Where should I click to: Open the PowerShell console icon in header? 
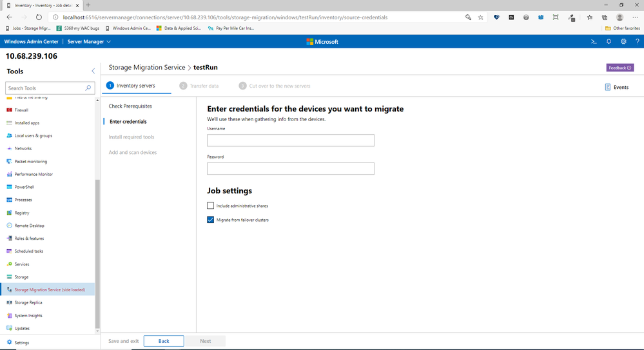tap(594, 41)
